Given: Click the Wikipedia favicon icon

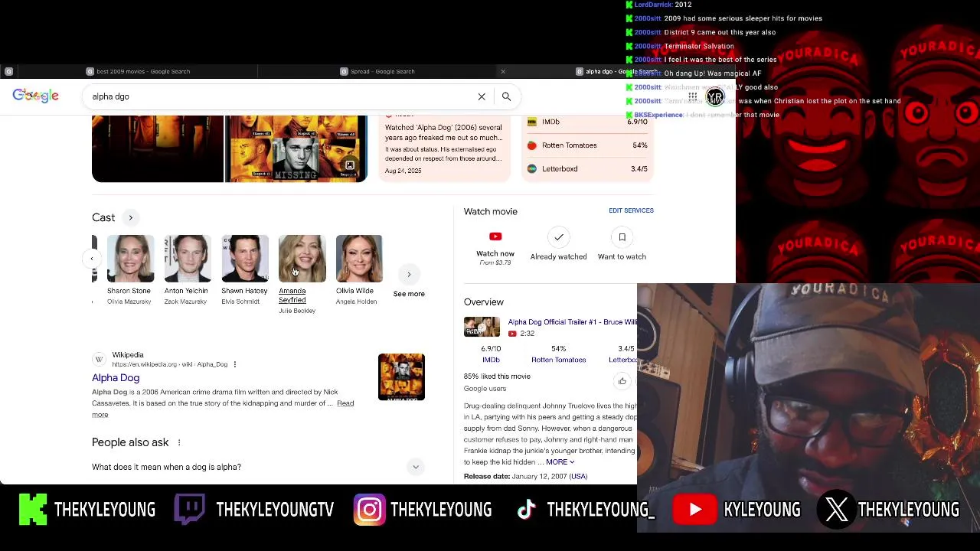Looking at the screenshot, I should tap(99, 360).
